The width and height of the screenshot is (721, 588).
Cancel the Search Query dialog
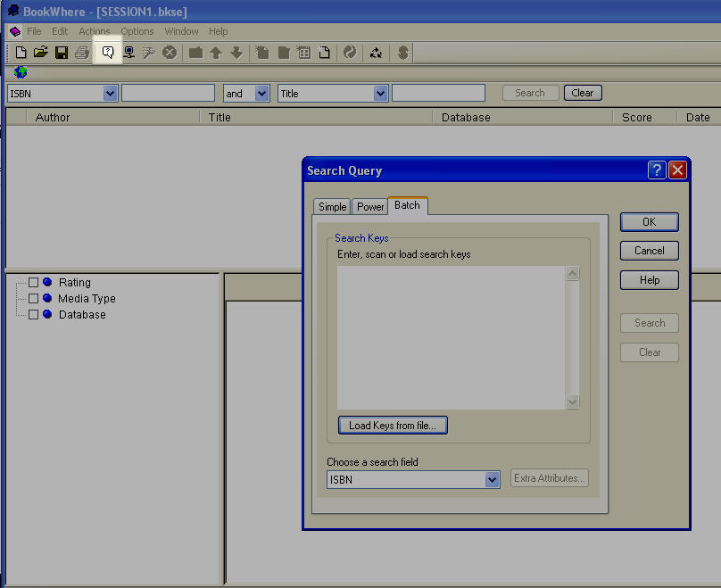pos(650,251)
